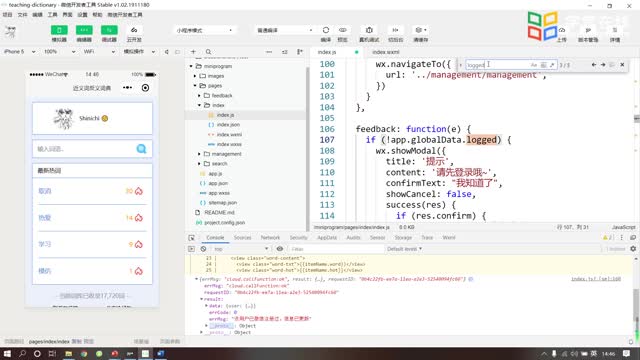The image size is (640, 360).
Task: Switch to the index.wxml editor tab
Action: pos(386,52)
